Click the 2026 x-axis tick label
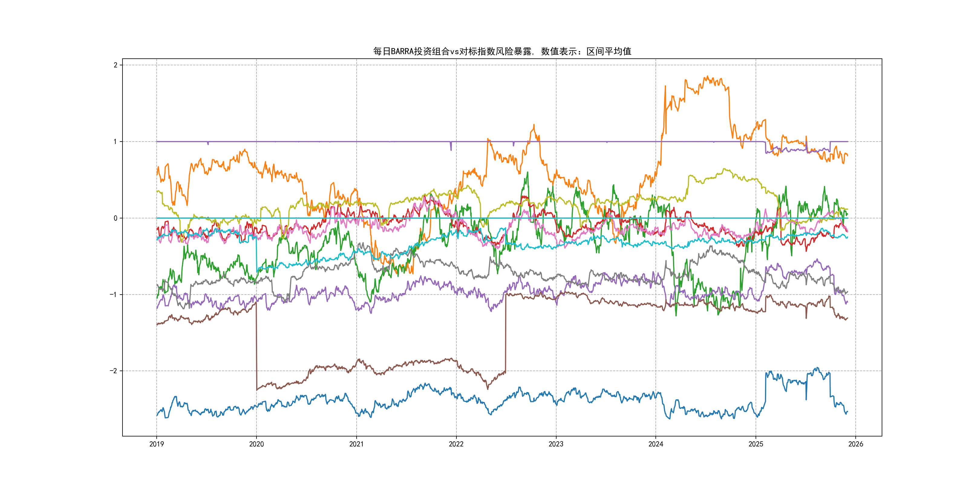The width and height of the screenshot is (980, 490). coord(856,444)
